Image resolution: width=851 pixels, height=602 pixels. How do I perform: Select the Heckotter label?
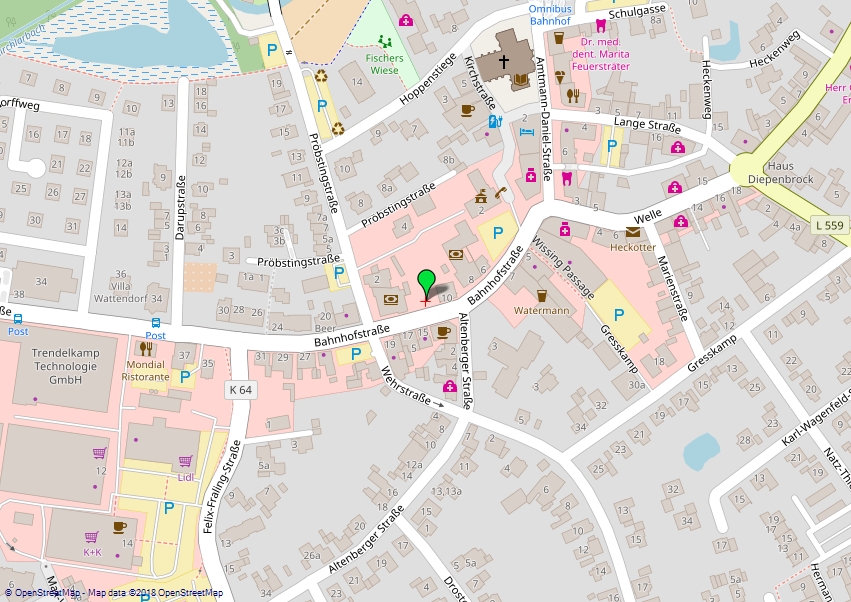[633, 247]
